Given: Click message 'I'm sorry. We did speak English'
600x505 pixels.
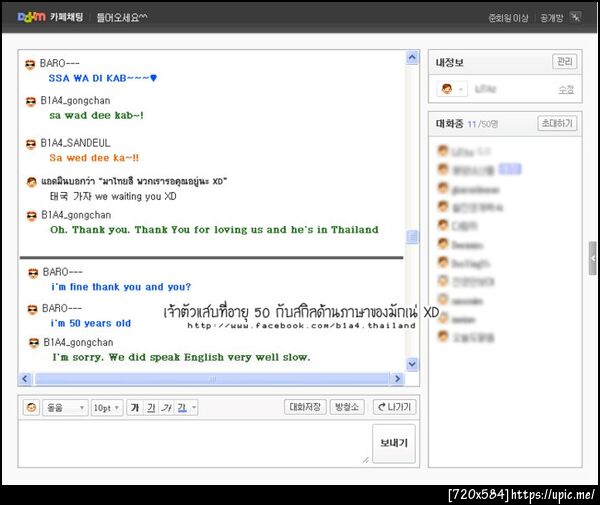Looking at the screenshot, I should pyautogui.click(x=181, y=357).
